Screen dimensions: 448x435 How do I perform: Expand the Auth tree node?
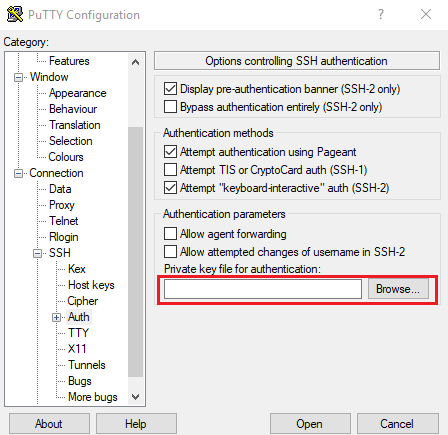pos(56,317)
